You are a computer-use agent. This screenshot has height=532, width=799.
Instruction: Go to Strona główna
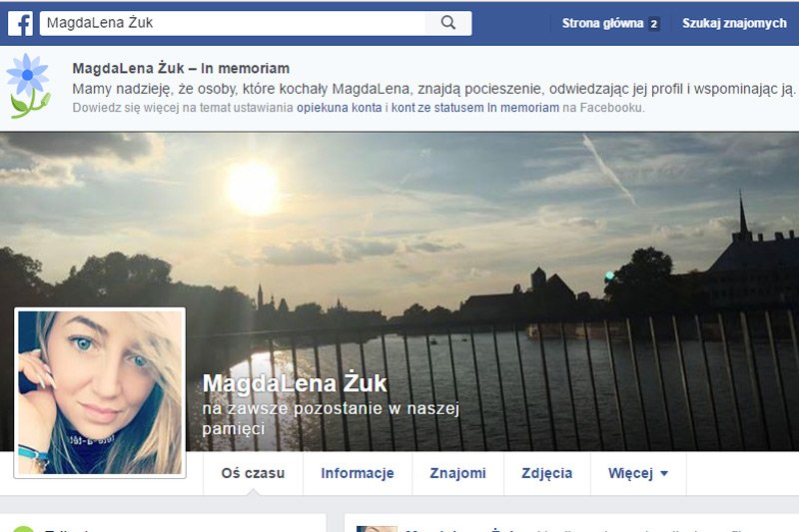[602, 23]
